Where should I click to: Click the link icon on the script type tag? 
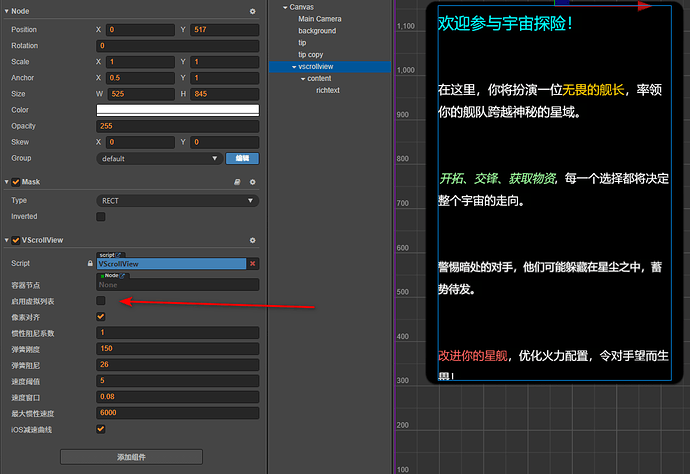119,255
